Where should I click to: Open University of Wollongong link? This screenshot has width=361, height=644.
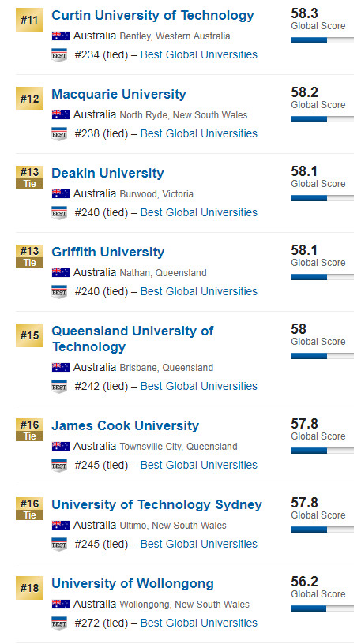click(x=133, y=584)
